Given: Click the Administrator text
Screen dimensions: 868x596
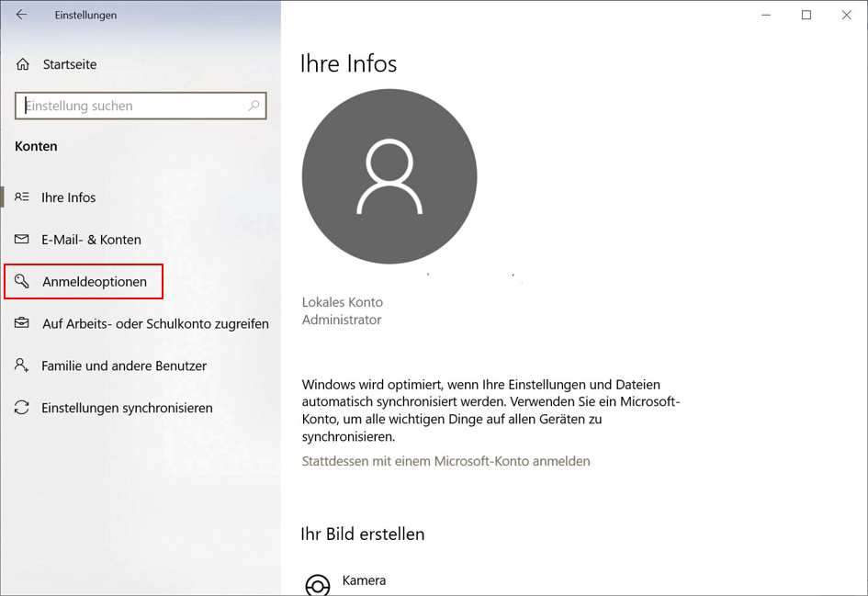Looking at the screenshot, I should 342,320.
